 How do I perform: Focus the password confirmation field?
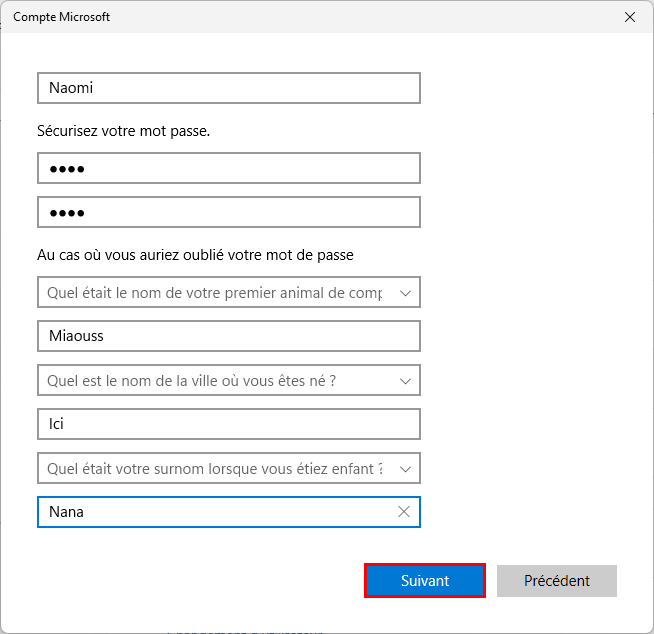[229, 212]
